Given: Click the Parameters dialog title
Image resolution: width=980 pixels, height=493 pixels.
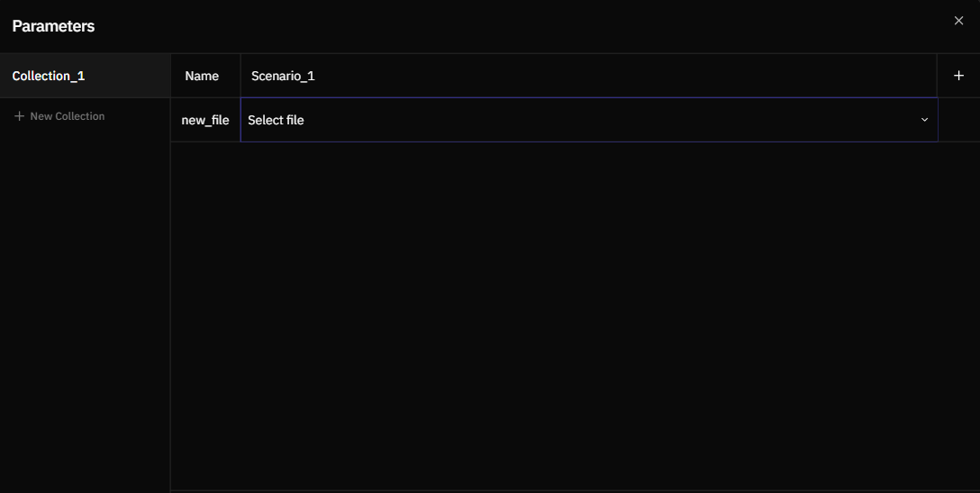Looking at the screenshot, I should pos(53,26).
